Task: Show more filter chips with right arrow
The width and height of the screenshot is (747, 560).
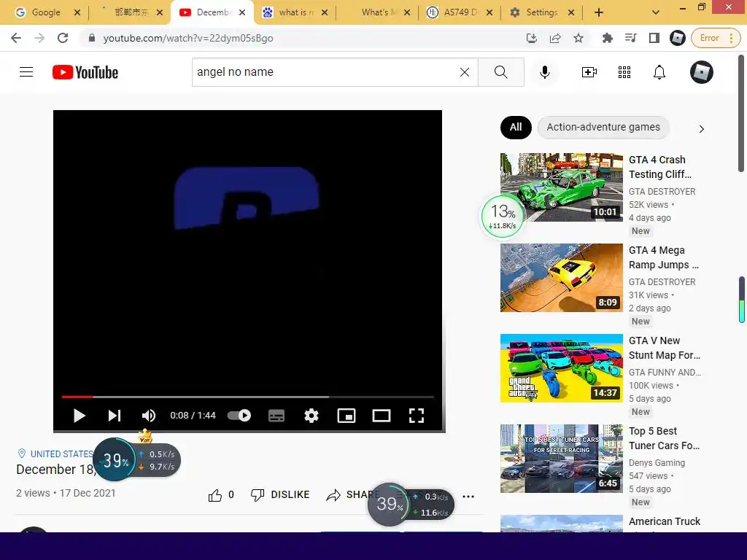Action: tap(701, 129)
